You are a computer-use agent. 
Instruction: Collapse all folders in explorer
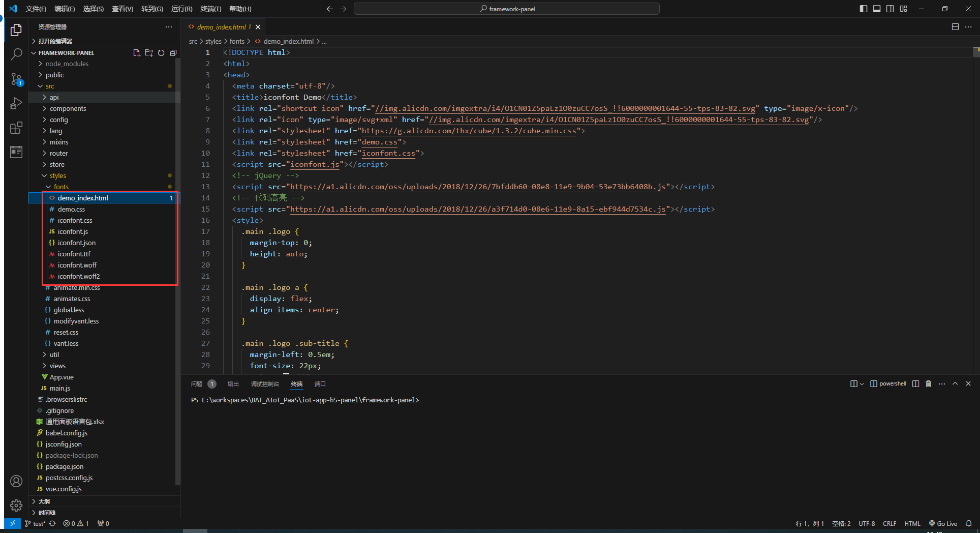click(x=173, y=53)
